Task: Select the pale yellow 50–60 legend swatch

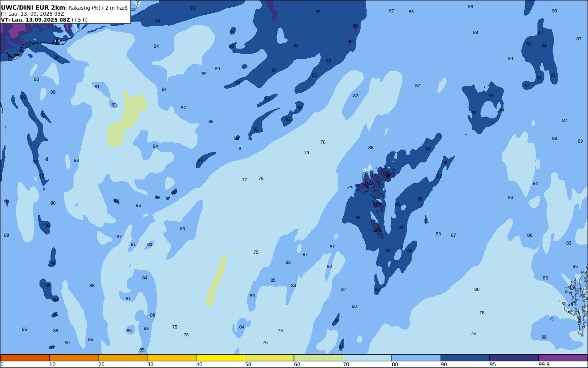Action: [x=269, y=357]
